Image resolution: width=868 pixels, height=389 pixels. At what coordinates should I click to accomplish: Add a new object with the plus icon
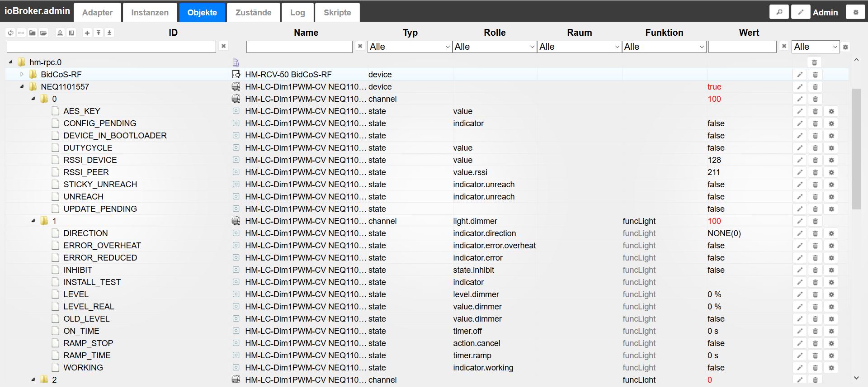(x=87, y=33)
